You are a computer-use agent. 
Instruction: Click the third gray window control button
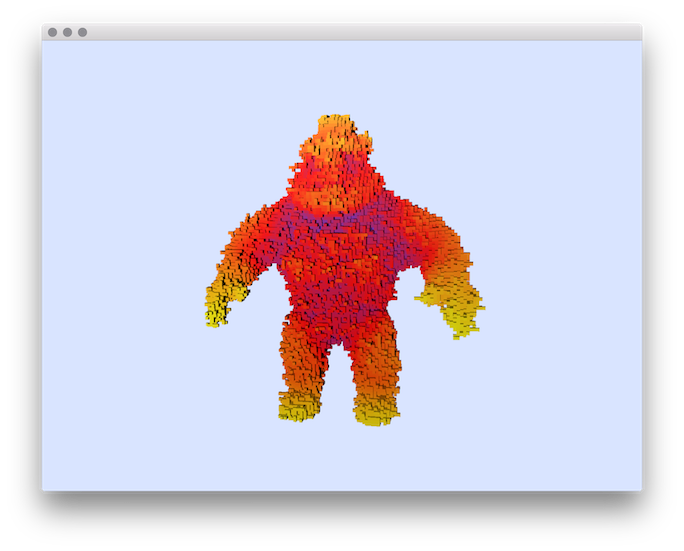[x=82, y=32]
